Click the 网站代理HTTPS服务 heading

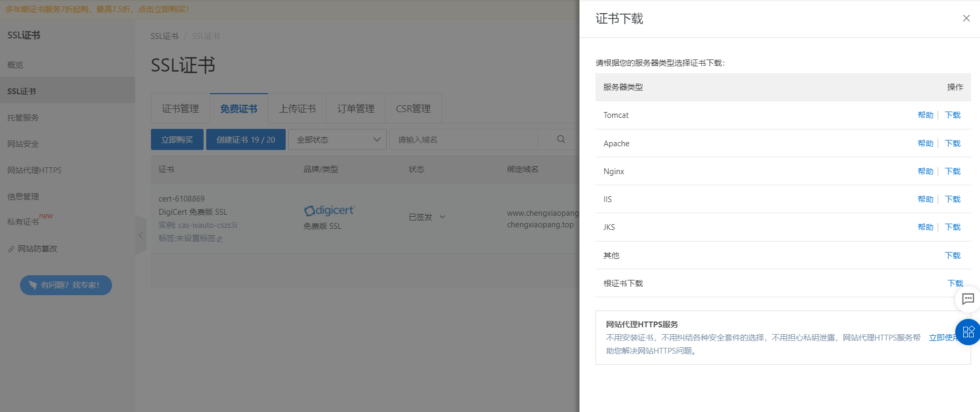(x=642, y=324)
